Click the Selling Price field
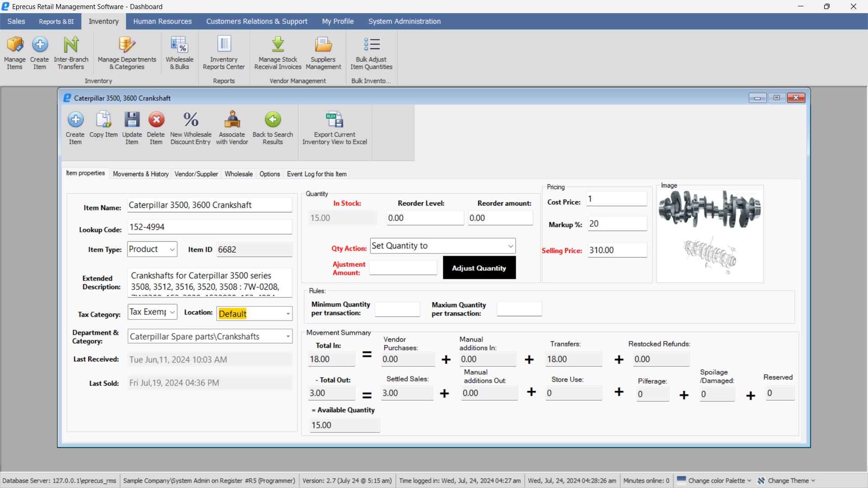The image size is (868, 488). point(618,250)
